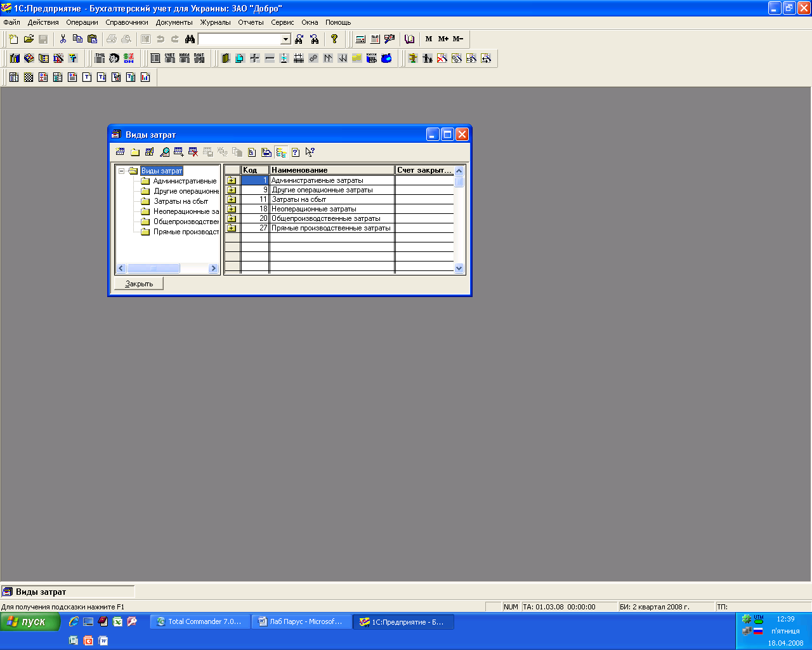Screen dimensions: 812x650
Task: Switch to Лаб Парус Microsoft taskbar button
Action: [301, 622]
